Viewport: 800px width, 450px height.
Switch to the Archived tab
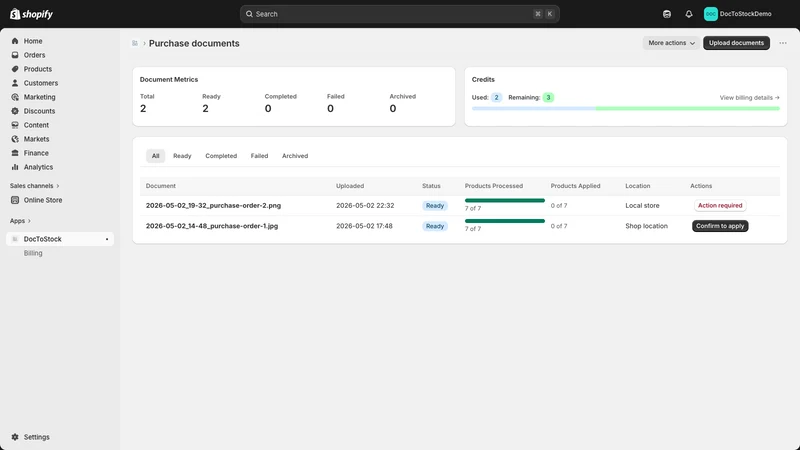click(295, 156)
